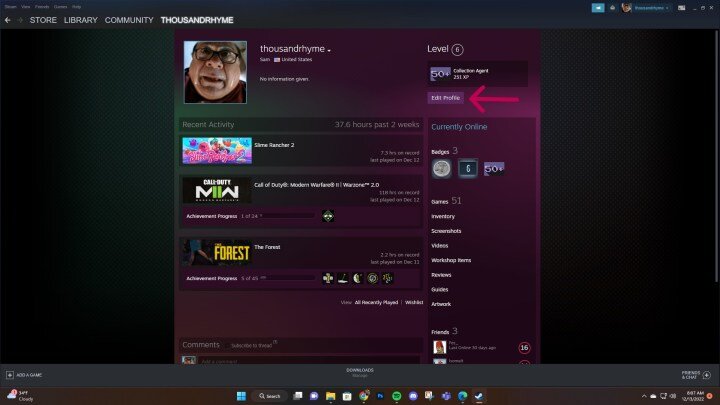Open the Steam menu

11,7
